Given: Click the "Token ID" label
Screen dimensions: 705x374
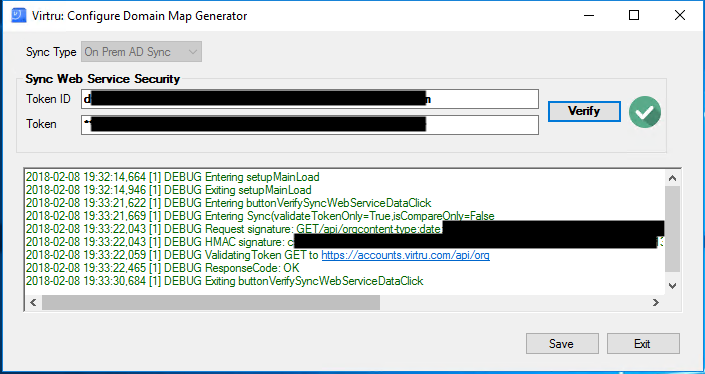Looking at the screenshot, I should (49, 99).
